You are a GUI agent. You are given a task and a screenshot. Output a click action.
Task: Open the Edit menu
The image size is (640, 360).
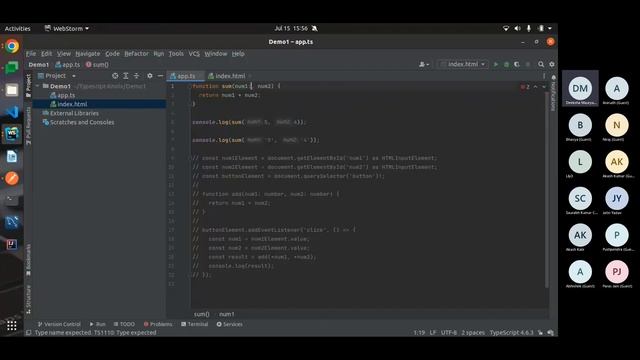pyautogui.click(x=46, y=54)
